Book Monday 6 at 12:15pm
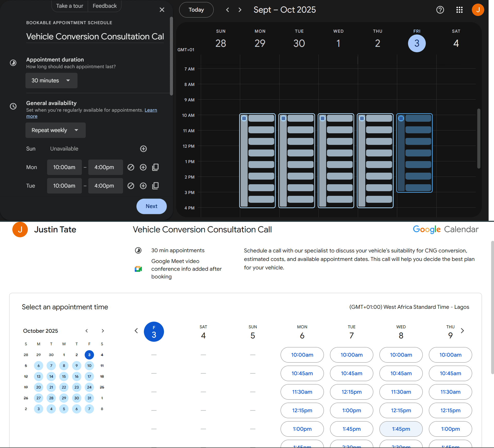This screenshot has height=448, width=494. (302, 410)
